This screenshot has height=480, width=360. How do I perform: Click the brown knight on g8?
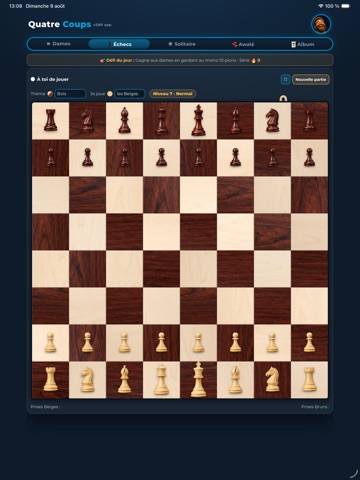pos(272,121)
